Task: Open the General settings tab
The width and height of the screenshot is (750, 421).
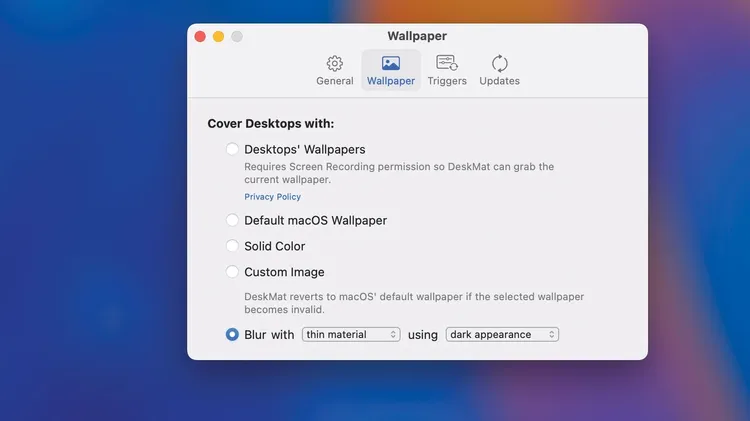Action: coord(334,70)
